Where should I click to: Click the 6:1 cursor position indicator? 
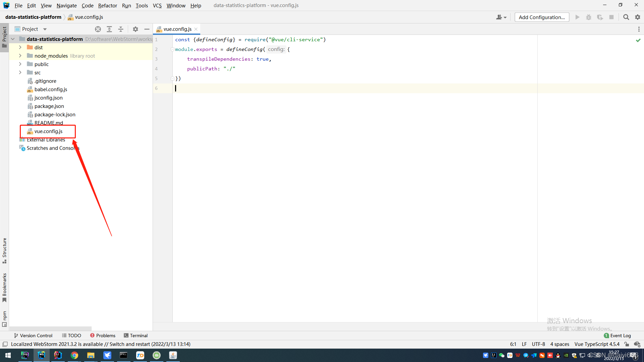[x=513, y=344]
